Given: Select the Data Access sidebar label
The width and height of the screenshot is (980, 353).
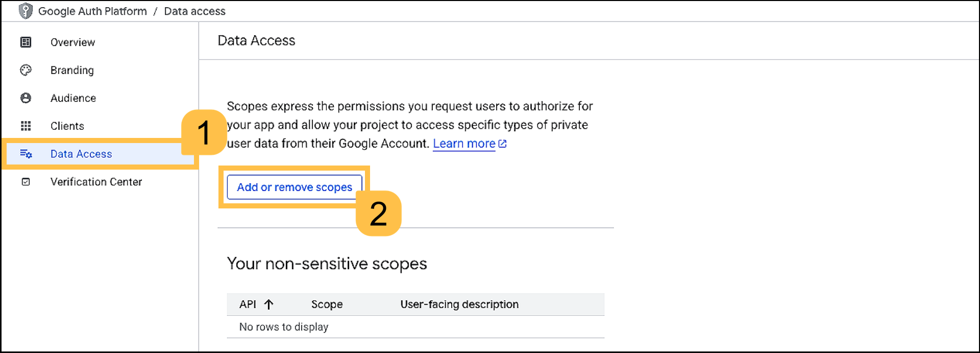Looking at the screenshot, I should click(x=81, y=154).
